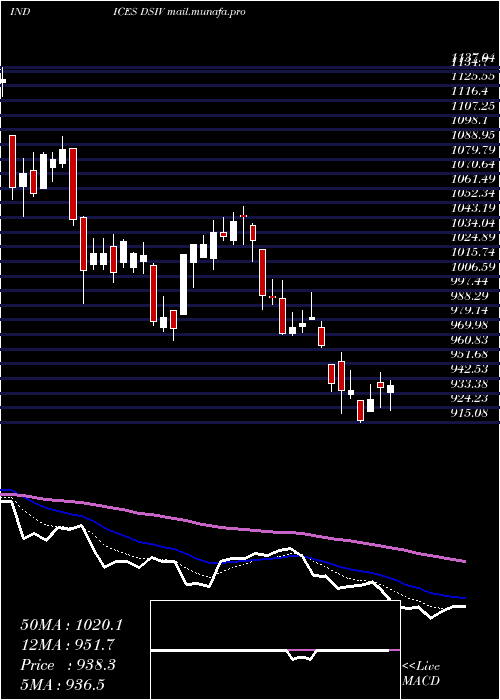Screen dimensions: 500x700
Task: Select the 1125.55 price axis label
Action: coord(473,76)
